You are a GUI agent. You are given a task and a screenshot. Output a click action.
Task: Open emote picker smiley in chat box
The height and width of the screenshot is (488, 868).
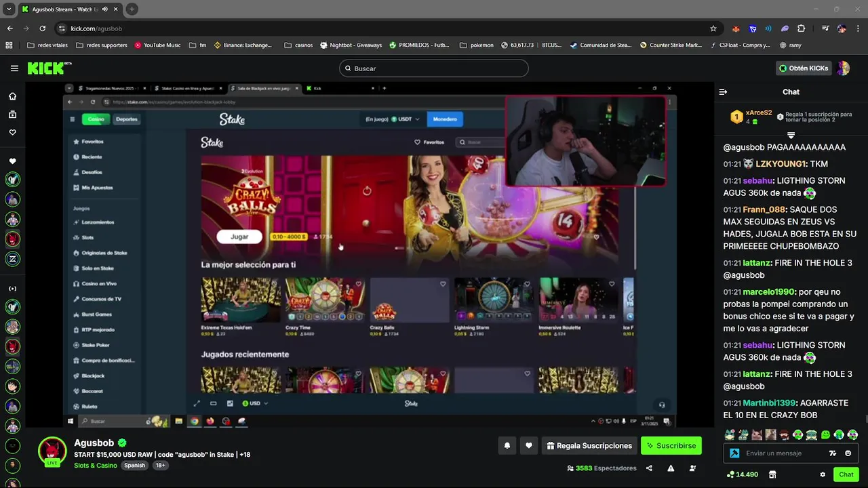pos(848,453)
